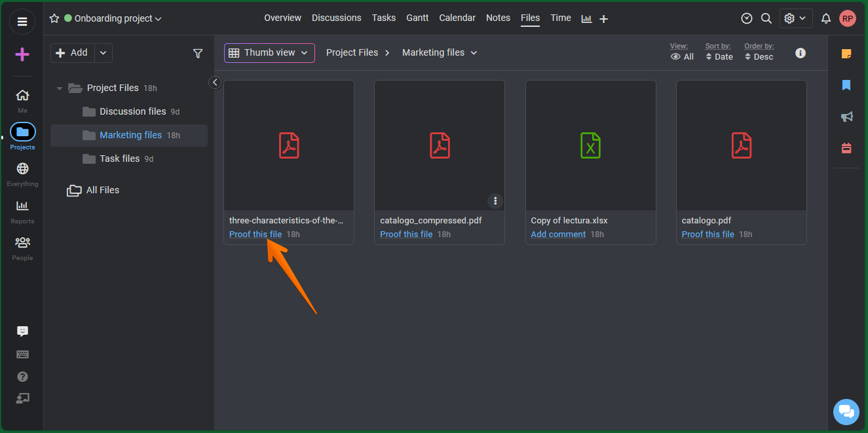Collapse the Project Files tree node
Image resolution: width=868 pixels, height=433 pixels.
[x=60, y=88]
